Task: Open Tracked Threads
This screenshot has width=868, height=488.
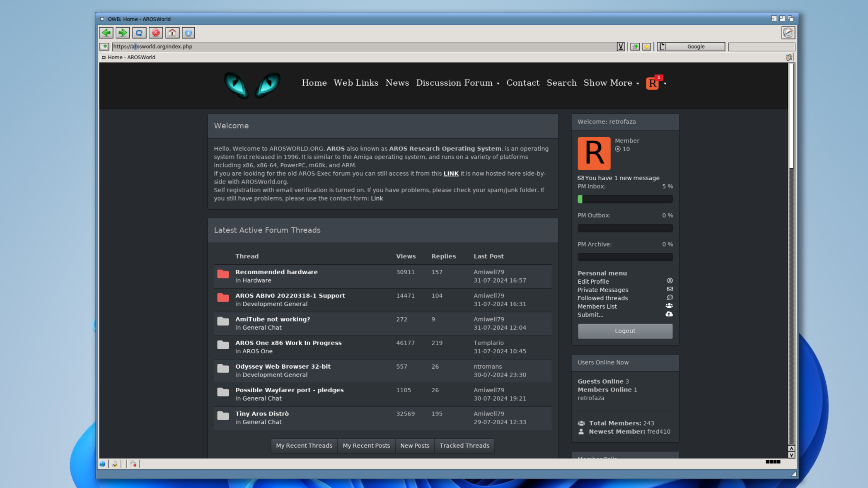Action: click(464, 445)
